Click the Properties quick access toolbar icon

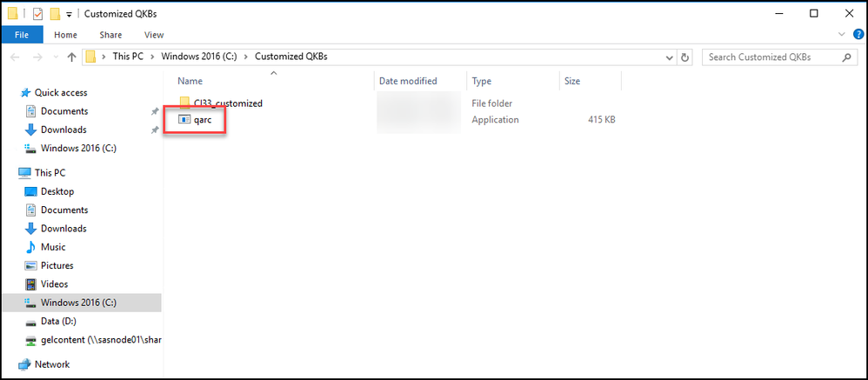38,14
